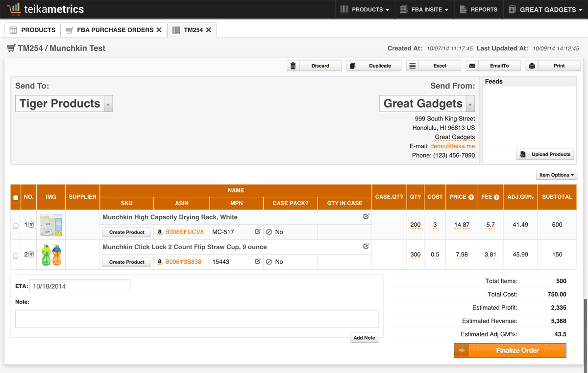Click the PRICE column help icon
Screen dimensions: 588x373
(x=471, y=197)
